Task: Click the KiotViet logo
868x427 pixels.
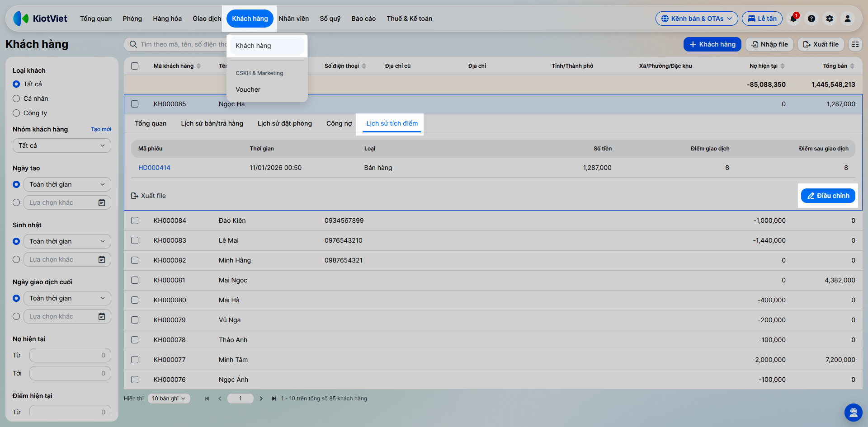Action: pyautogui.click(x=40, y=19)
